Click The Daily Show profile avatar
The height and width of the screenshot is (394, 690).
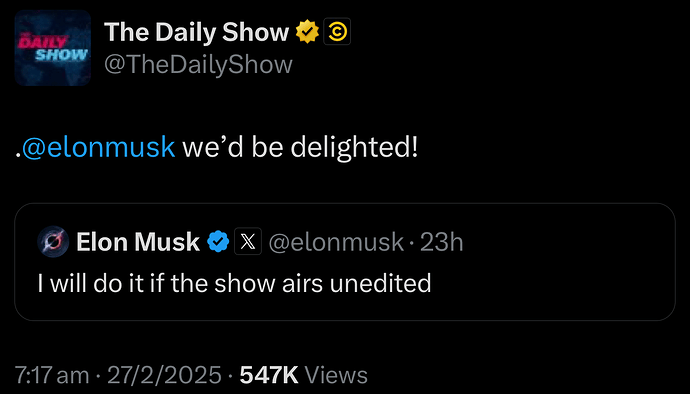[x=52, y=48]
